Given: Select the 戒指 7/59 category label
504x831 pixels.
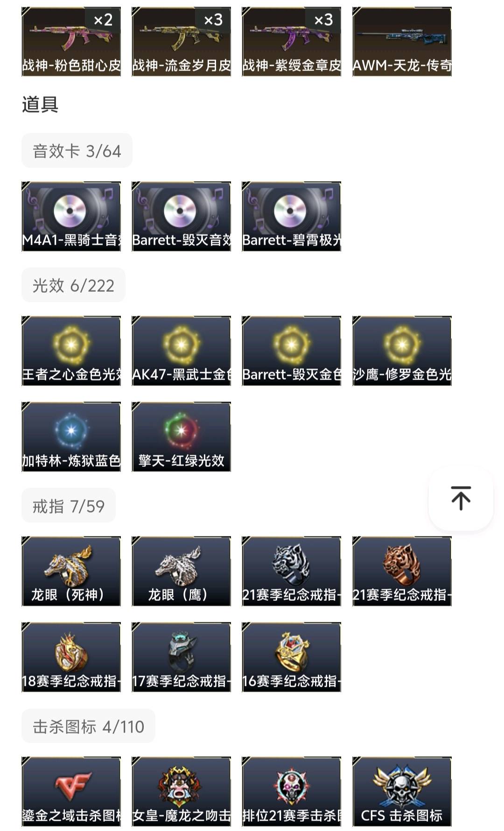Looking at the screenshot, I should pos(69,506).
